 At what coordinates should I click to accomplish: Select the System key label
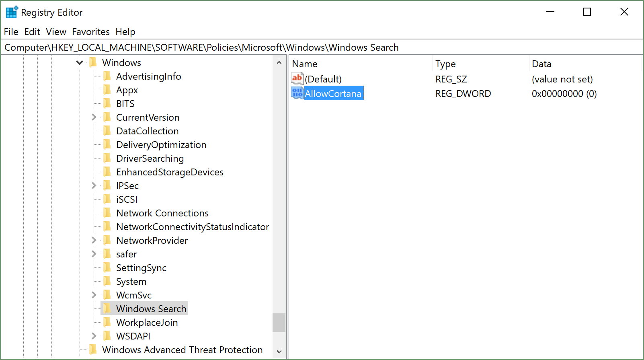pyautogui.click(x=131, y=281)
